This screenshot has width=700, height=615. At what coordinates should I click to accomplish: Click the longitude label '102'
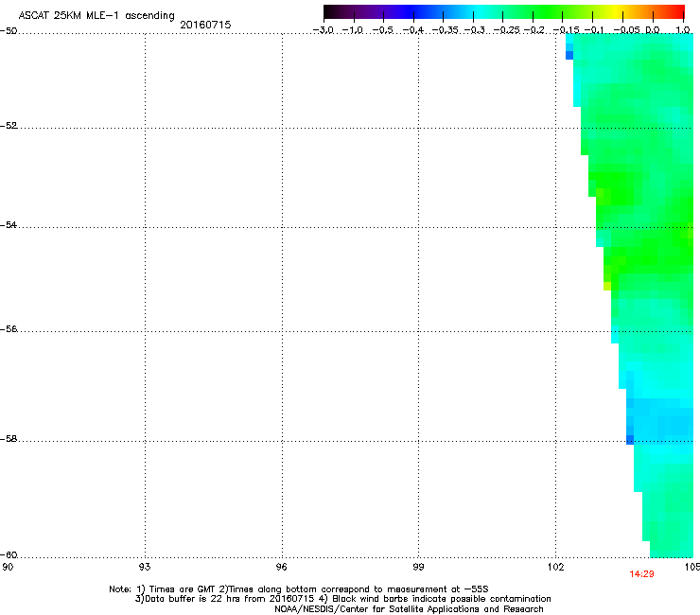pyautogui.click(x=555, y=567)
